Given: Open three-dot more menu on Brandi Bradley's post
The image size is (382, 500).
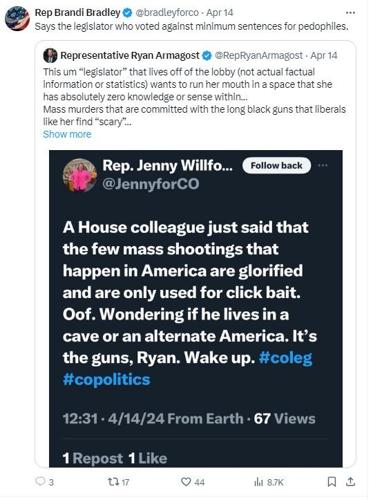Looking at the screenshot, I should click(350, 13).
